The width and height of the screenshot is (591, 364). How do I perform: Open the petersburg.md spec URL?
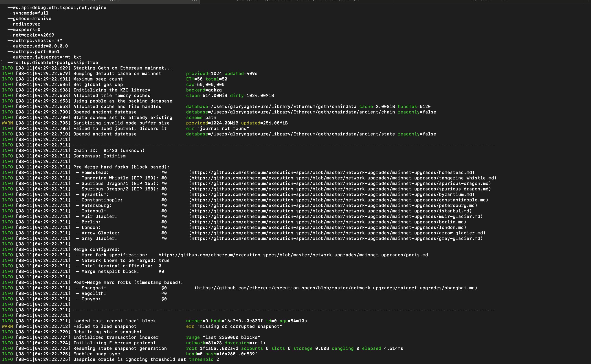pyautogui.click(x=333, y=205)
